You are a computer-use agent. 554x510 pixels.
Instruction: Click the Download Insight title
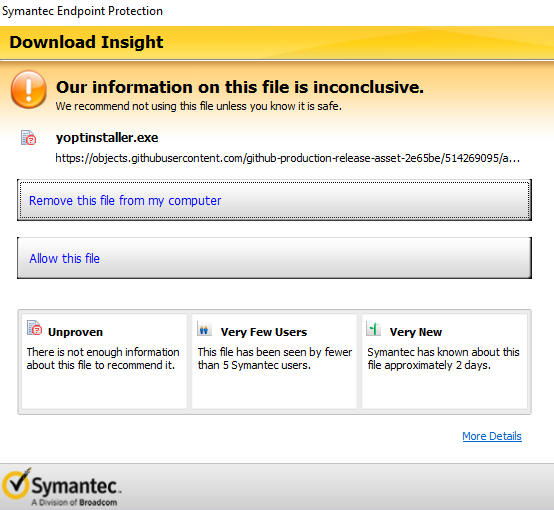(86, 42)
